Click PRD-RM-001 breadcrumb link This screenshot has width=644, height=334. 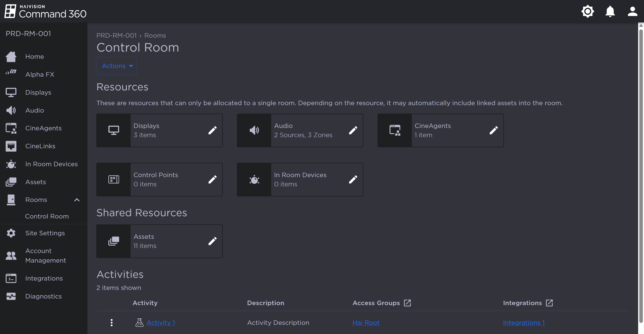coord(116,36)
